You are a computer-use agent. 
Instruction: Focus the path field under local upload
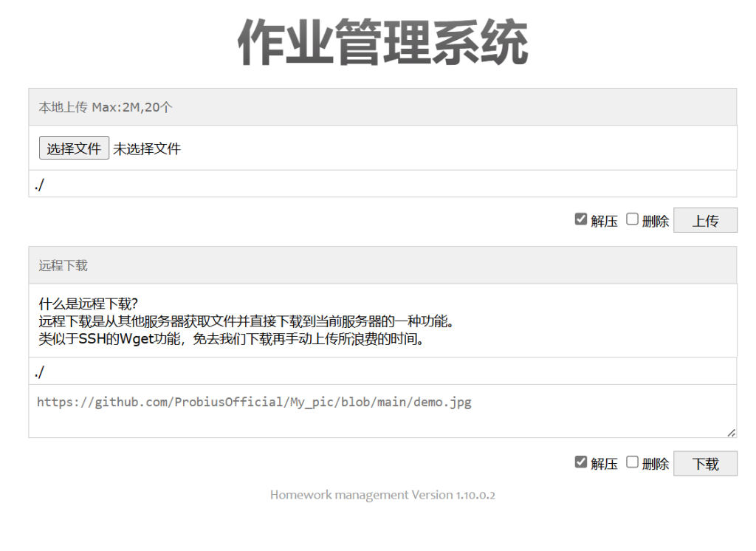382,184
